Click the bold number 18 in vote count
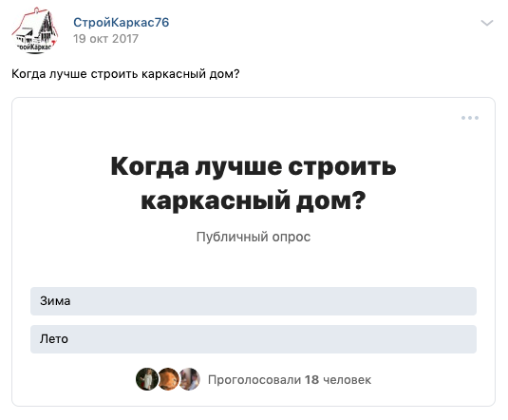Screen dimensions: 508x420 pyautogui.click(x=311, y=379)
